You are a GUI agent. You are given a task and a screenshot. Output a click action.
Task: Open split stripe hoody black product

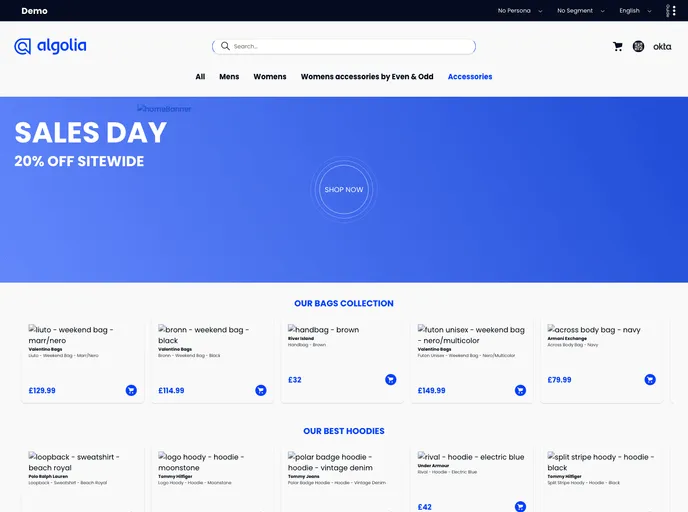pos(601,462)
